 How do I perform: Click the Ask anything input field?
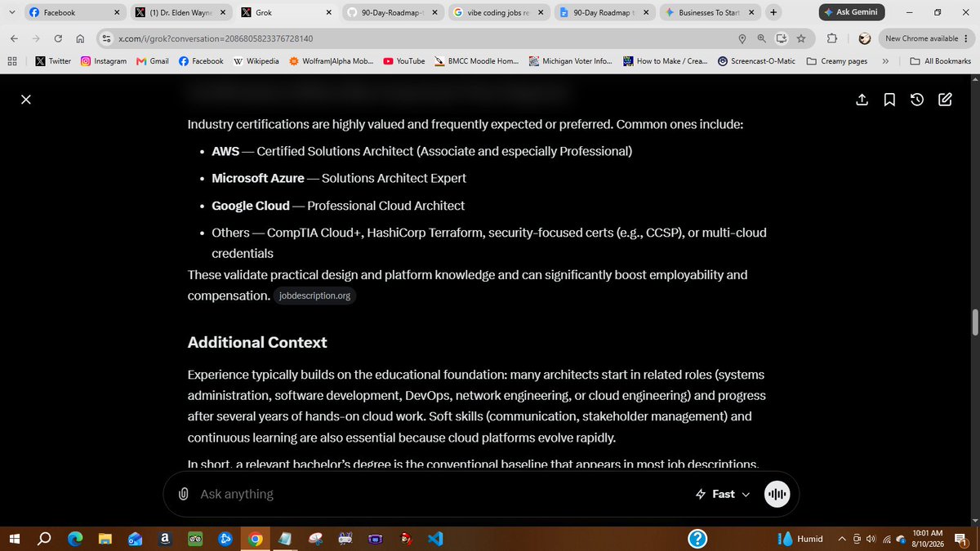(x=441, y=494)
